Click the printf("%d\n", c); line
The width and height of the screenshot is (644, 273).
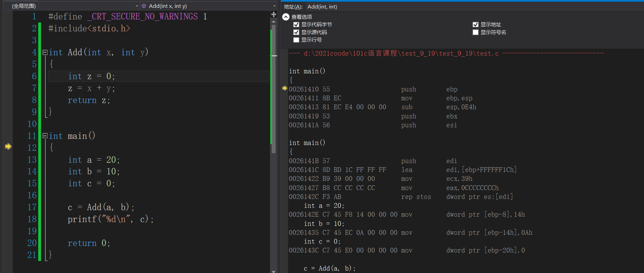coord(110,219)
